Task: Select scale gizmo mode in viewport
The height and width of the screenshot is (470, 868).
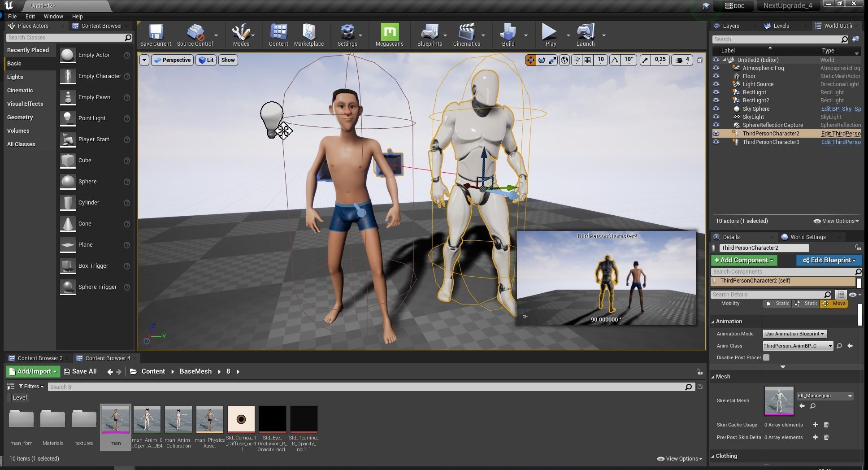Action: coord(553,60)
